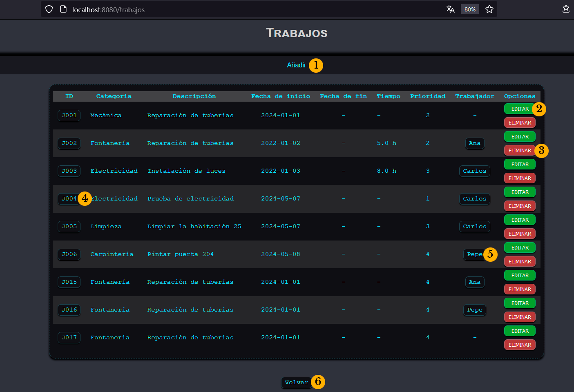Edit job J002

[x=520, y=137]
